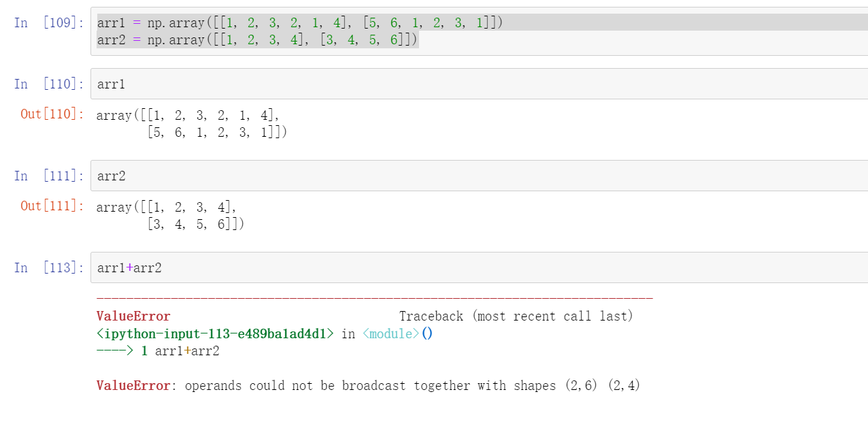
Task: Click the In [110] prompt label
Action: coord(49,84)
